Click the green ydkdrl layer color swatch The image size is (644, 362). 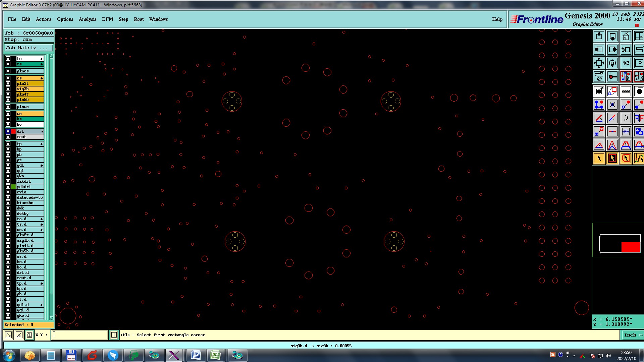pyautogui.click(x=13, y=187)
